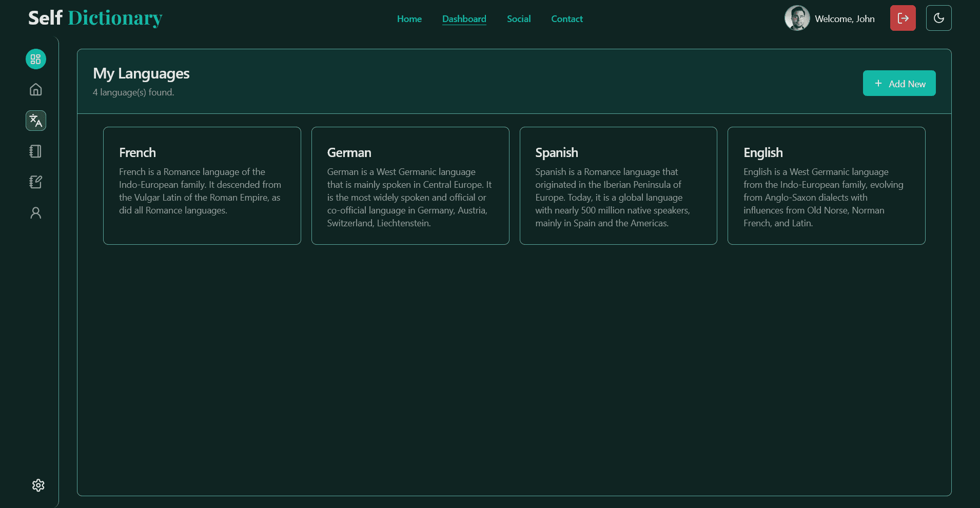
Task: Click the Add New language button
Action: point(899,84)
